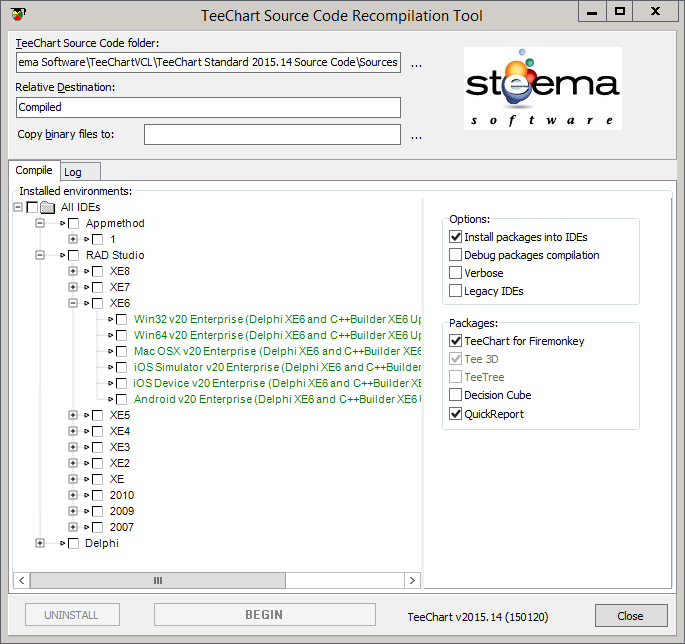This screenshot has width=685, height=644.
Task: Select Mac OSX v20 Enterprise row
Action: point(277,351)
